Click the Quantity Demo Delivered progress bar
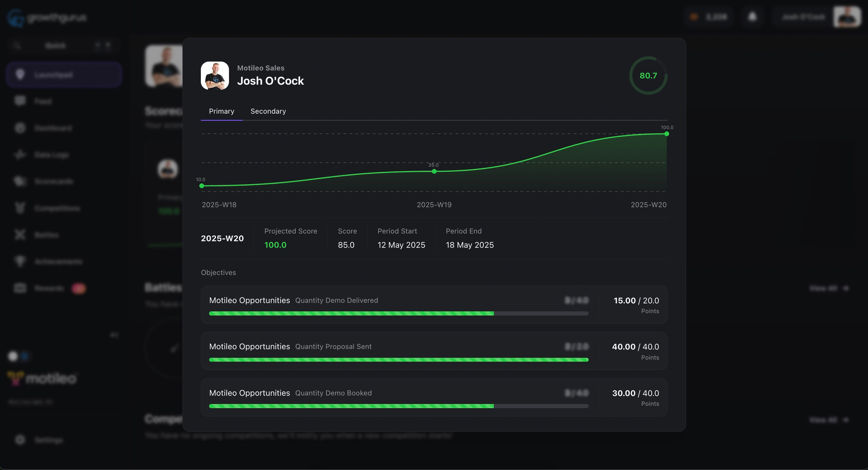Image resolution: width=868 pixels, height=470 pixels. coord(399,313)
